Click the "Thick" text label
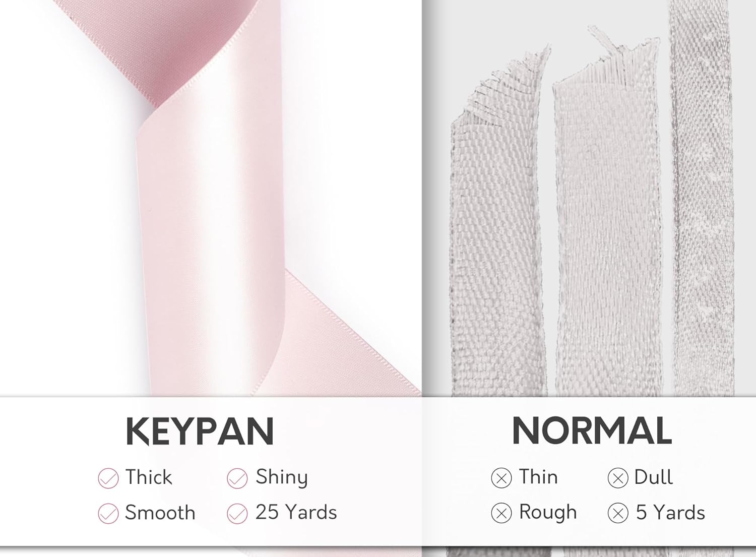Screen dimensions: 756x557 point(149,477)
